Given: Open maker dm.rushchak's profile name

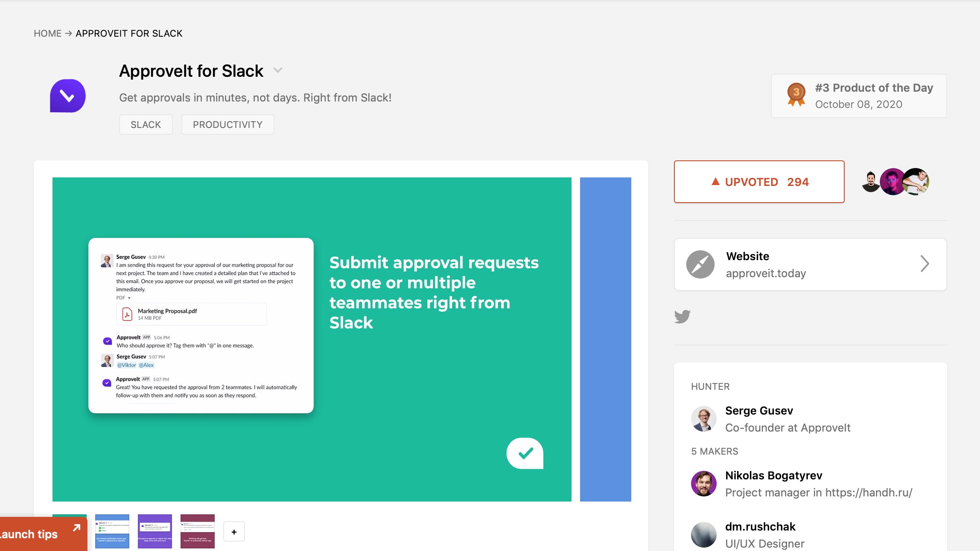Looking at the screenshot, I should click(760, 527).
